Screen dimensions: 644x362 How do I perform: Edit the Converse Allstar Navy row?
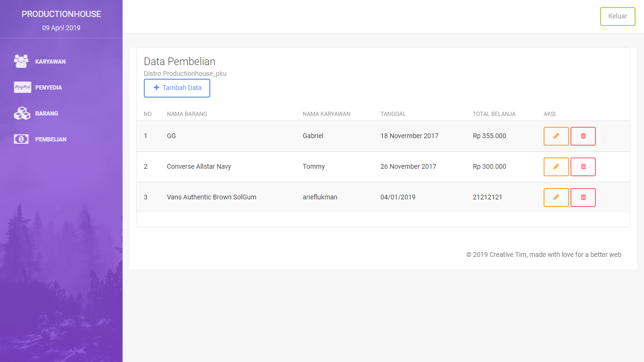(x=556, y=167)
